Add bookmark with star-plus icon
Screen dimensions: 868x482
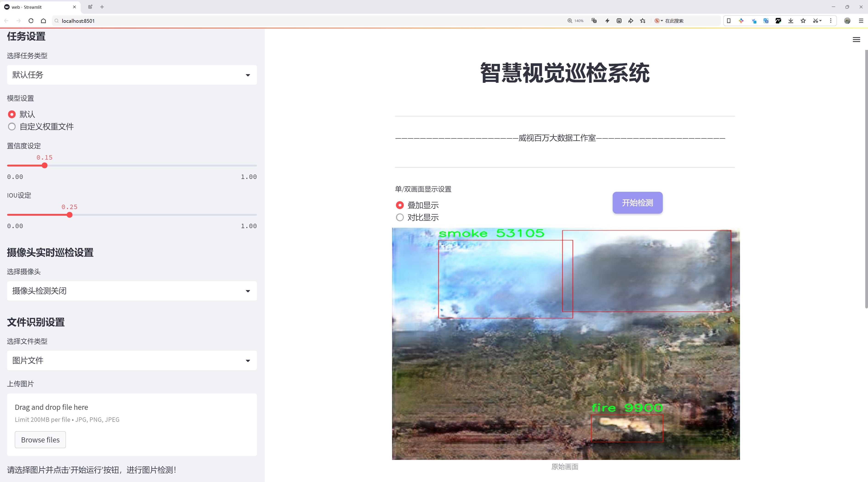tap(643, 21)
